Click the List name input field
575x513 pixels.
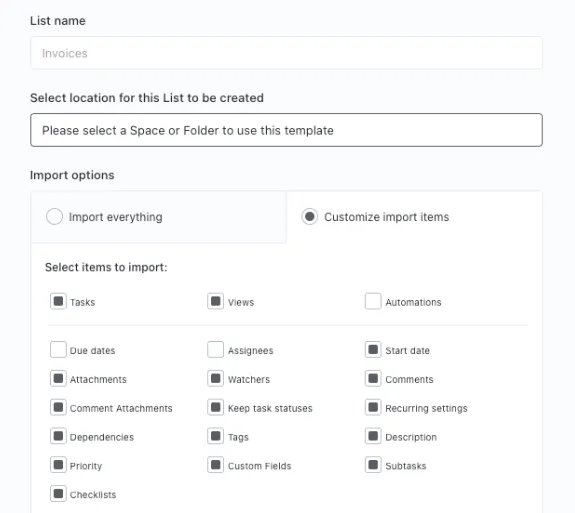pos(286,53)
